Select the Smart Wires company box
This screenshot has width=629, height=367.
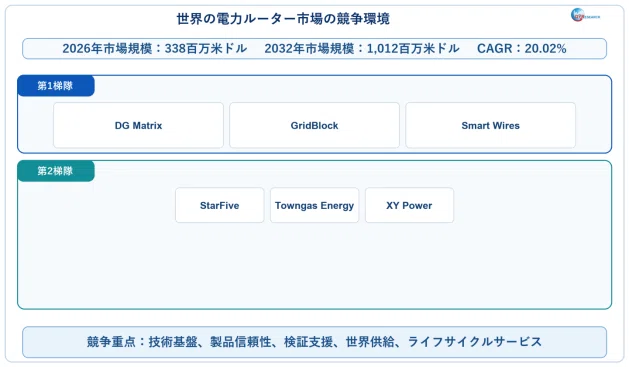(x=491, y=125)
